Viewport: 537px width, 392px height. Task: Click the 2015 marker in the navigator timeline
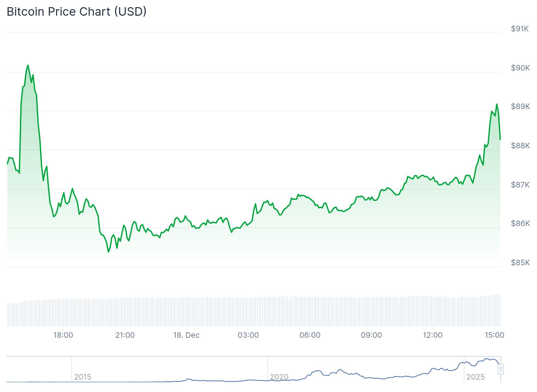tap(83, 377)
